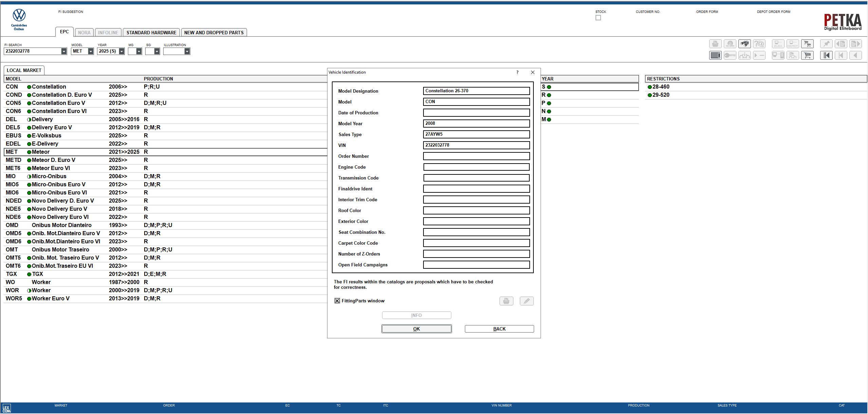This screenshot has height=414, width=868.
Task: Select the CON6 Constellation Euro VI row
Action: (x=166, y=111)
